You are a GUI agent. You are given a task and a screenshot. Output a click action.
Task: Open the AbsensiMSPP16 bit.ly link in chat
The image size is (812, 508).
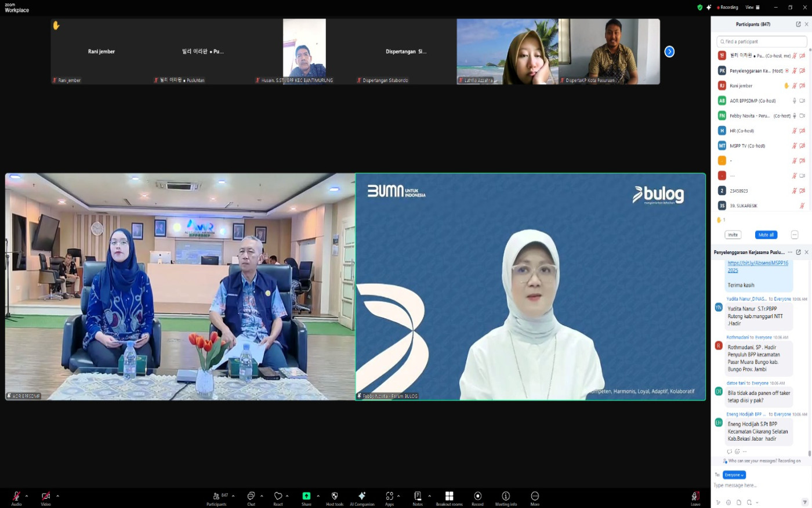757,266
